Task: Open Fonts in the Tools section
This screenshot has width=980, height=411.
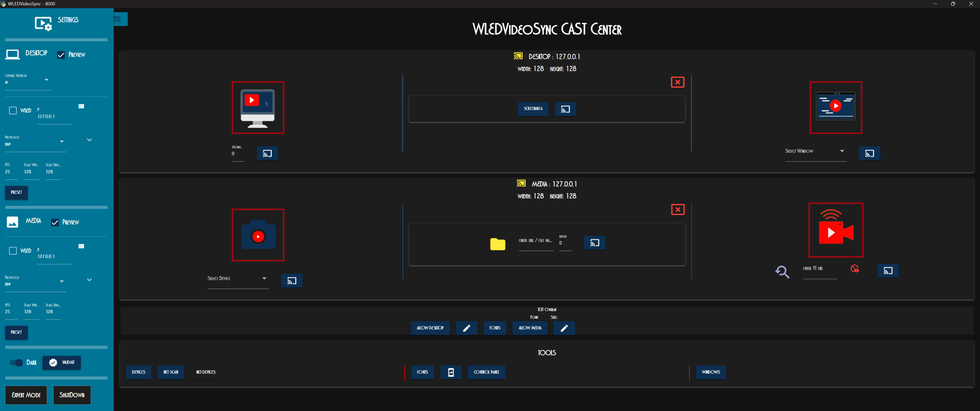Action: (422, 372)
